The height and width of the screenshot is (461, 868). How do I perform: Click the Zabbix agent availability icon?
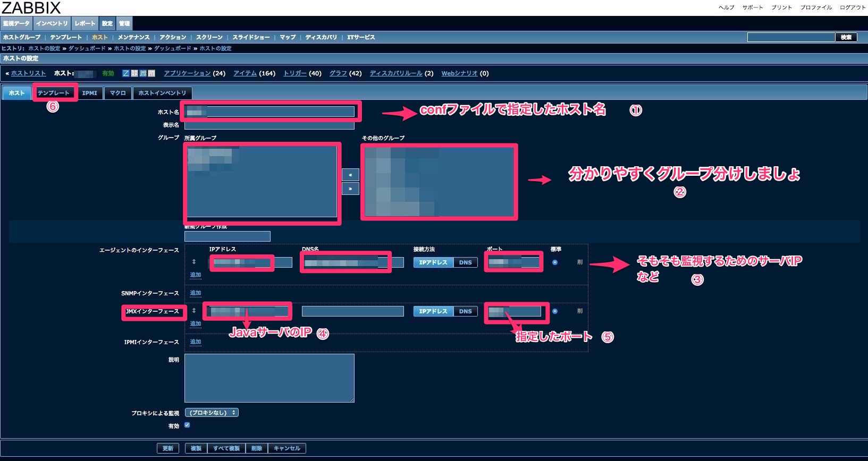[x=126, y=73]
